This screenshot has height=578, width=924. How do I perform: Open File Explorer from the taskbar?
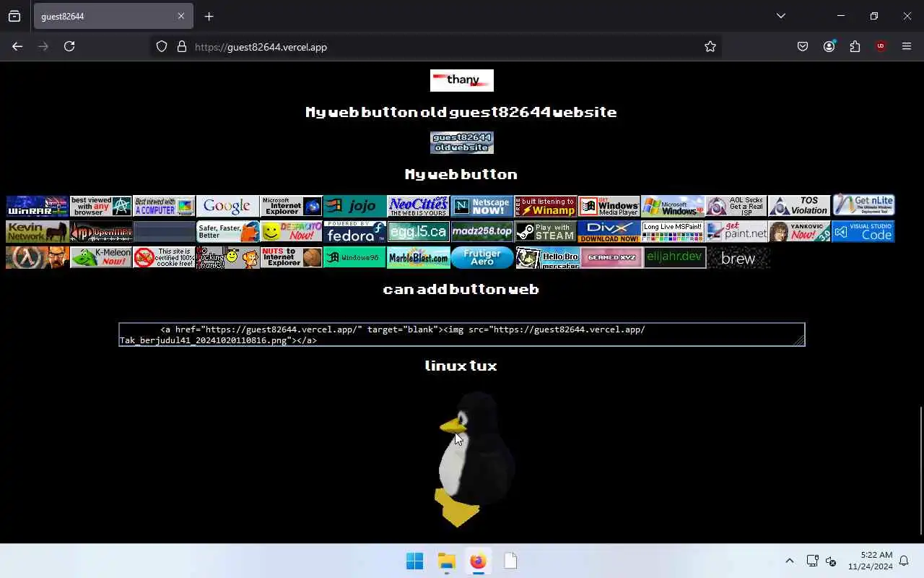pyautogui.click(x=446, y=561)
